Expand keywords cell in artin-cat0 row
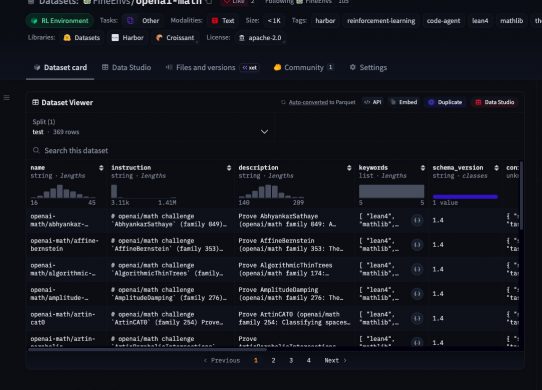 (x=417, y=318)
